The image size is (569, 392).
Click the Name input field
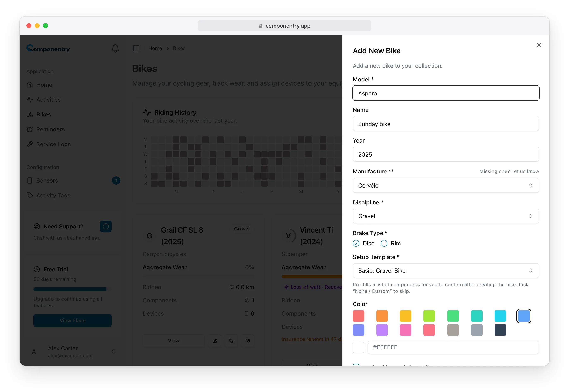pos(446,124)
